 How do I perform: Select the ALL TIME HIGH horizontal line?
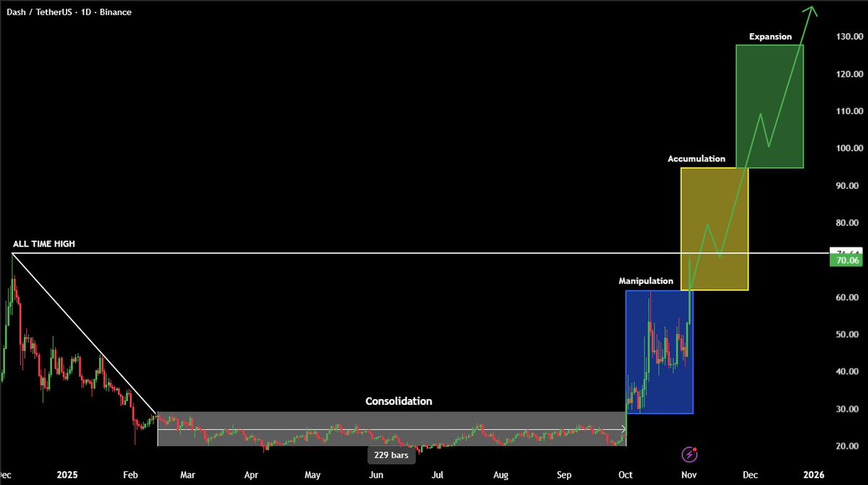[x=362, y=253]
